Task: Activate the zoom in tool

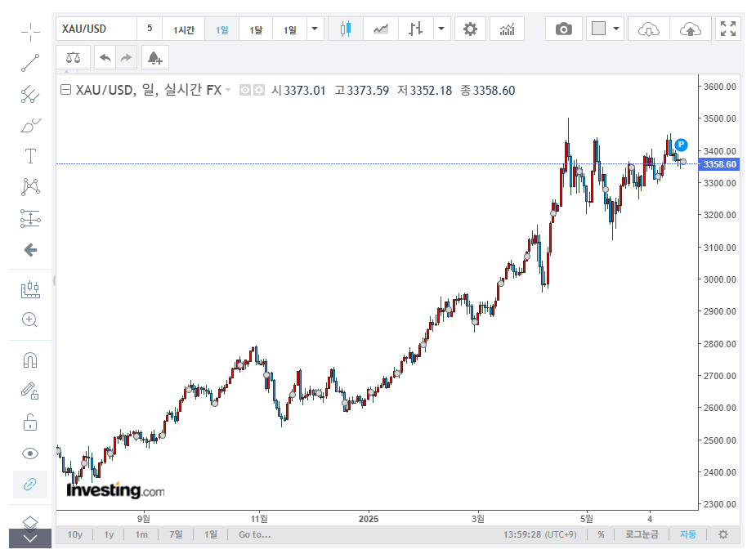Action: (30, 319)
